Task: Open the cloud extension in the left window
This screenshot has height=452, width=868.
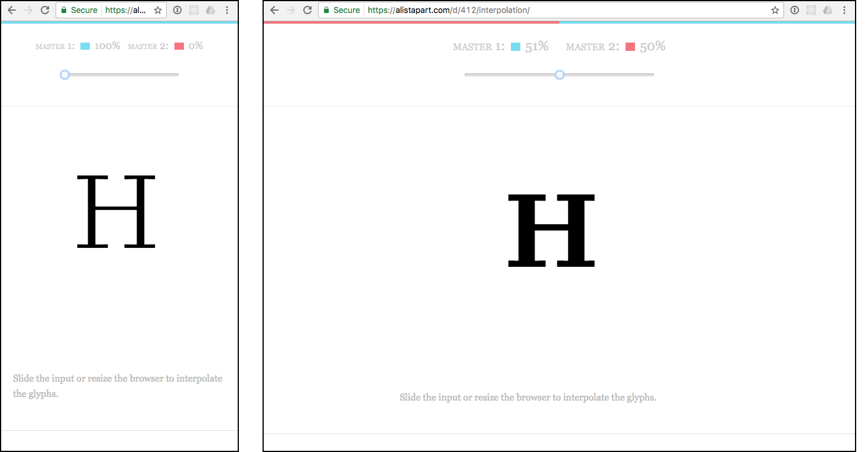Action: pyautogui.click(x=210, y=11)
